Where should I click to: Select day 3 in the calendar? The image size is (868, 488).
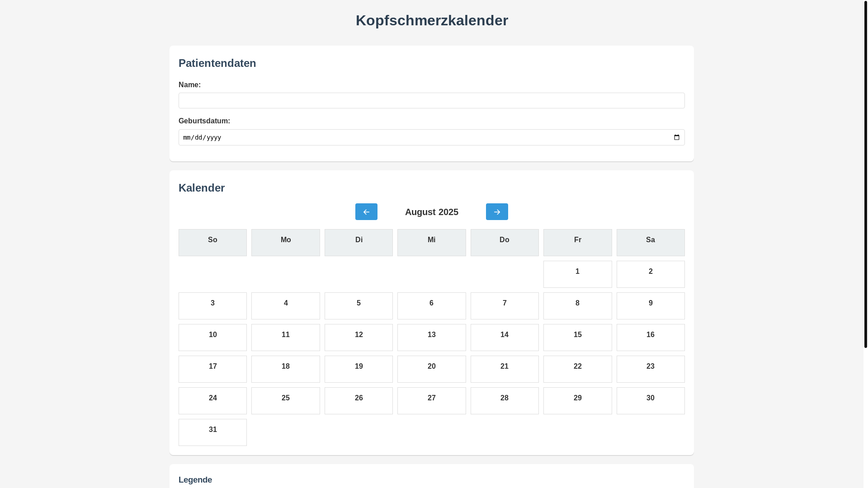click(212, 306)
